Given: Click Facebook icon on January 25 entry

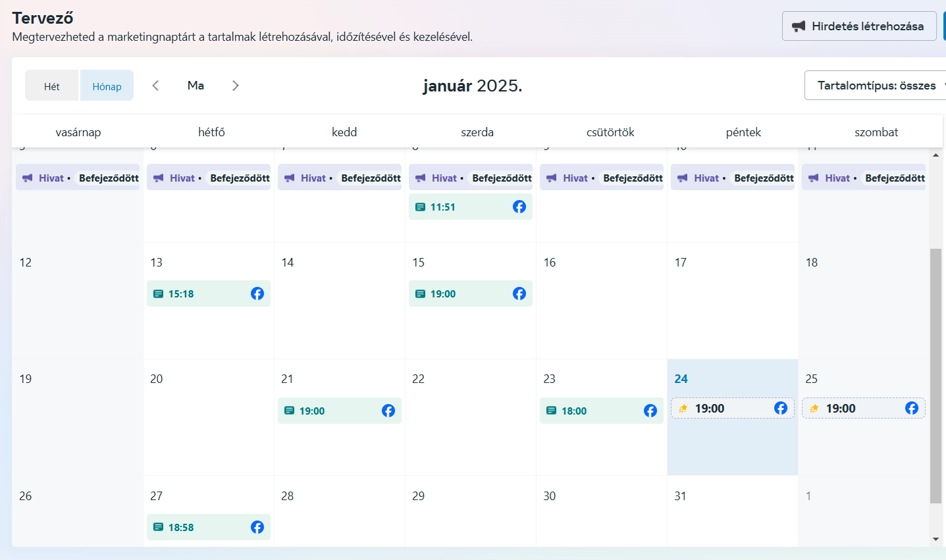Looking at the screenshot, I should 912,408.
